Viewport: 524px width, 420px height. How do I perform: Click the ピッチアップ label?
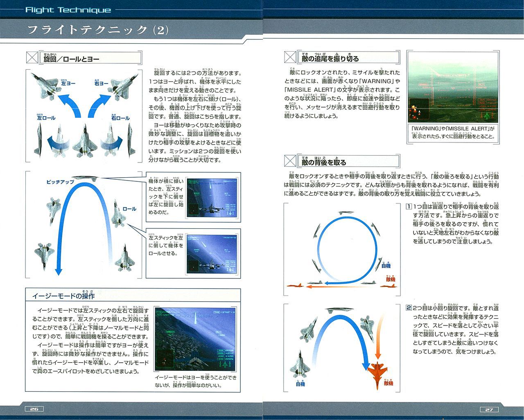[60, 181]
